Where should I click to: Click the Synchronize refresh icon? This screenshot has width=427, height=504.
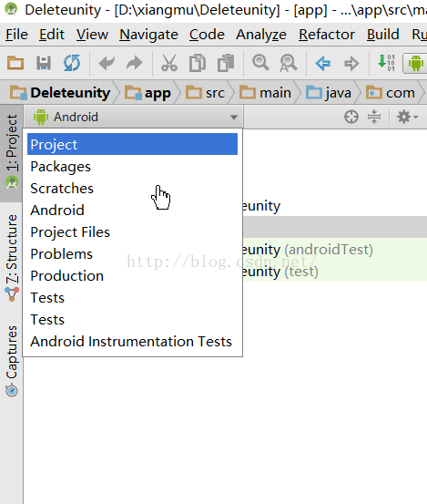point(72,63)
